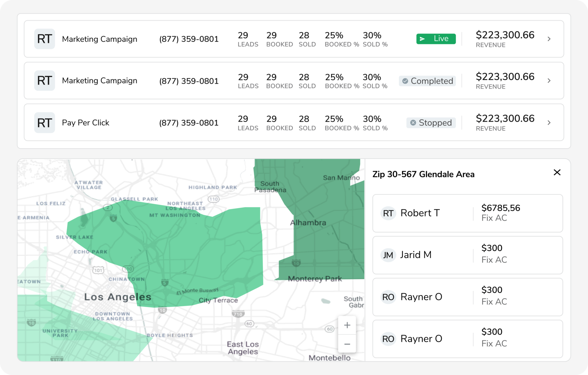The image size is (588, 375).
Task: Click the RT avatar for Marketing Campaign live row
Action: click(44, 39)
